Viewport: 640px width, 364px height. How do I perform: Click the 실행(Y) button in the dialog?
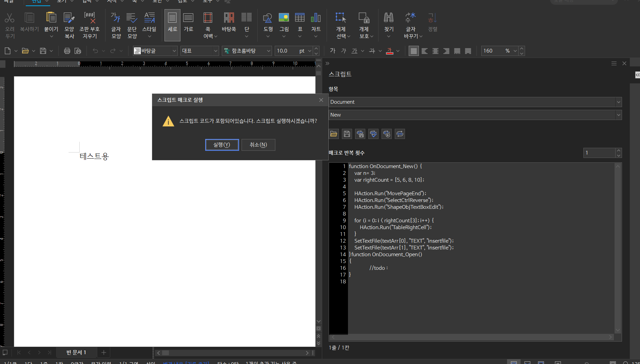(222, 145)
